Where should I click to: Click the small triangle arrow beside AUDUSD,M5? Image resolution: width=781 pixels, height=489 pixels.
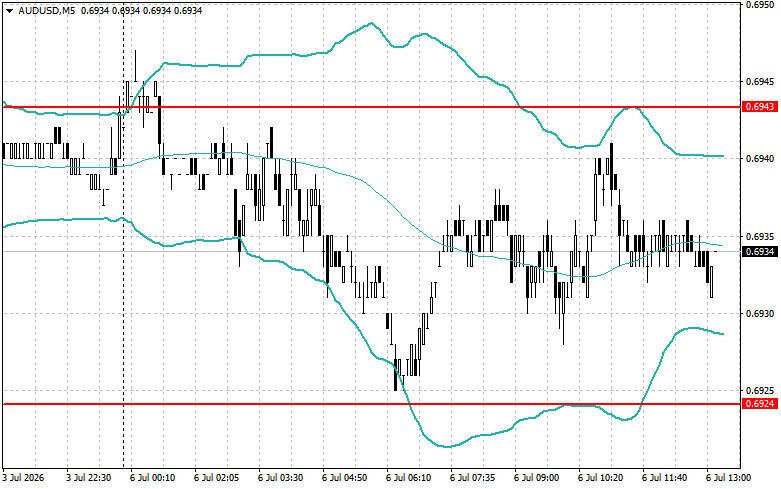[x=9, y=10]
